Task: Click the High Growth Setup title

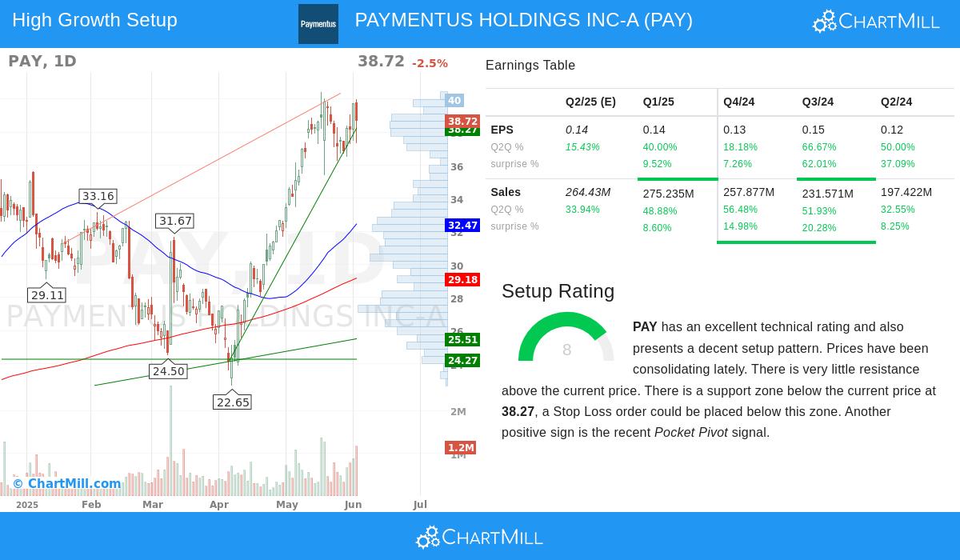Action: (94, 20)
